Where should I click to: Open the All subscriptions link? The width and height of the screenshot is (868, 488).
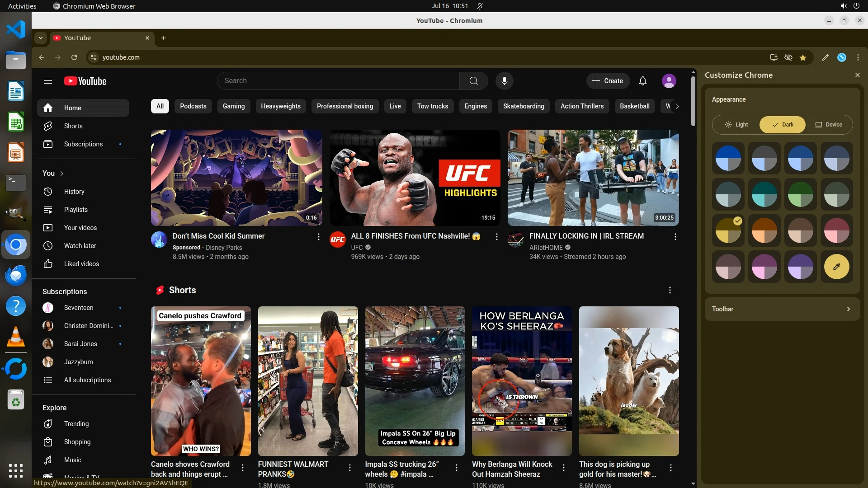87,380
